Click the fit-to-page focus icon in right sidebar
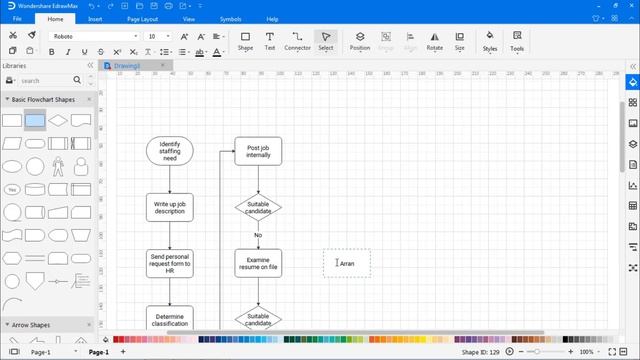The width and height of the screenshot is (640, 360). tap(633, 268)
